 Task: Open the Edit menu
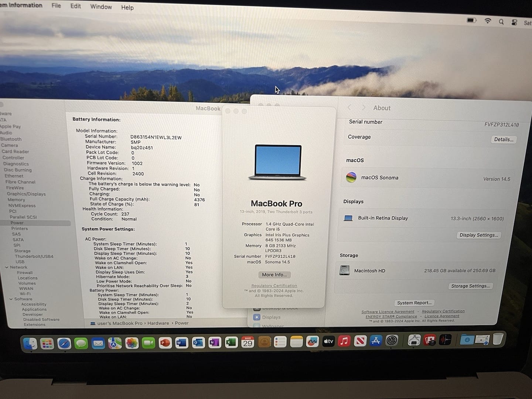pyautogui.click(x=76, y=6)
